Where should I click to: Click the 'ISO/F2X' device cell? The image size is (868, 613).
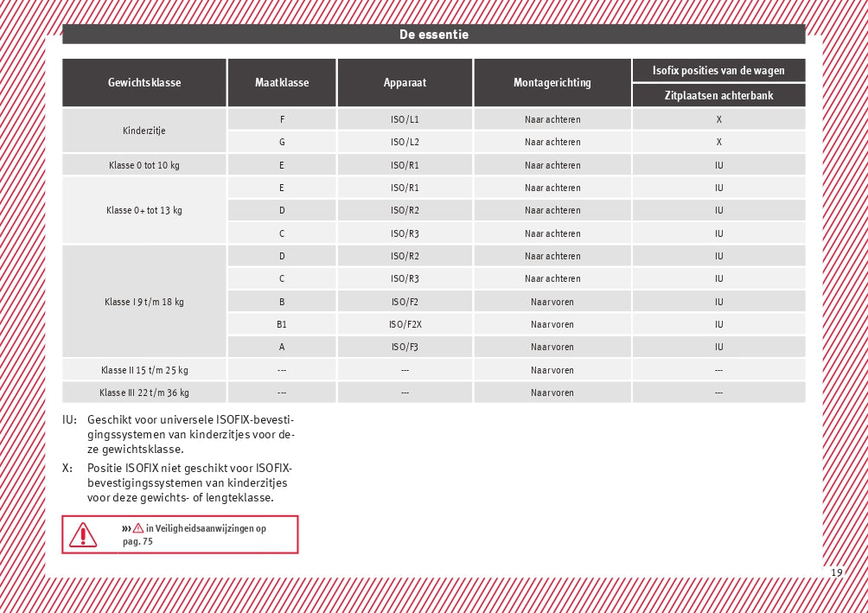click(405, 324)
